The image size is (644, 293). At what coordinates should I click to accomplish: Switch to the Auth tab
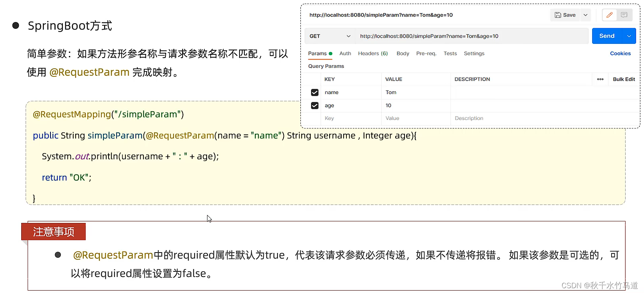click(345, 53)
